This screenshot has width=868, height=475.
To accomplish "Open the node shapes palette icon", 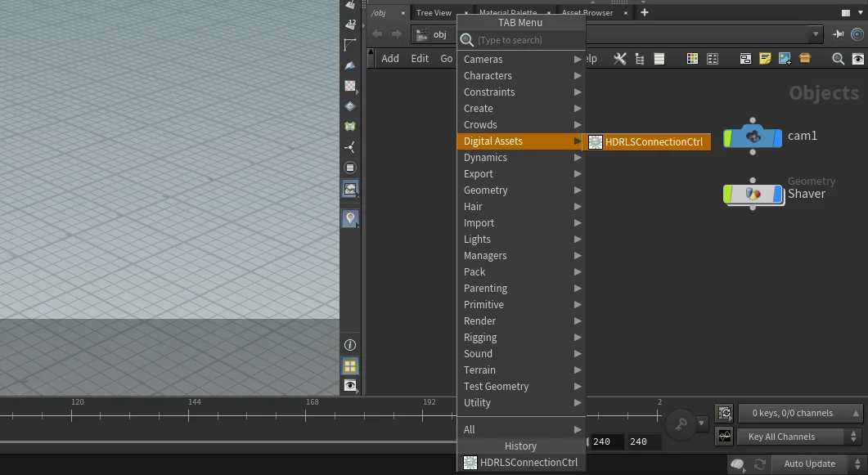I will coord(713,59).
